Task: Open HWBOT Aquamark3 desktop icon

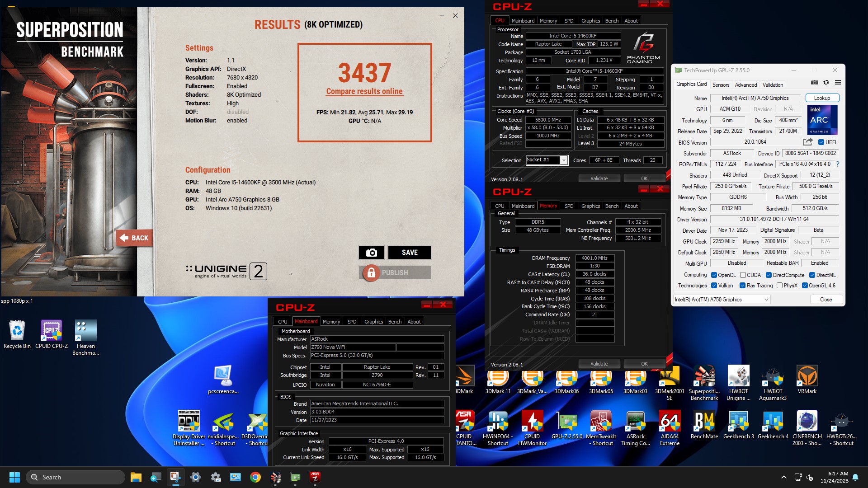Action: (773, 383)
